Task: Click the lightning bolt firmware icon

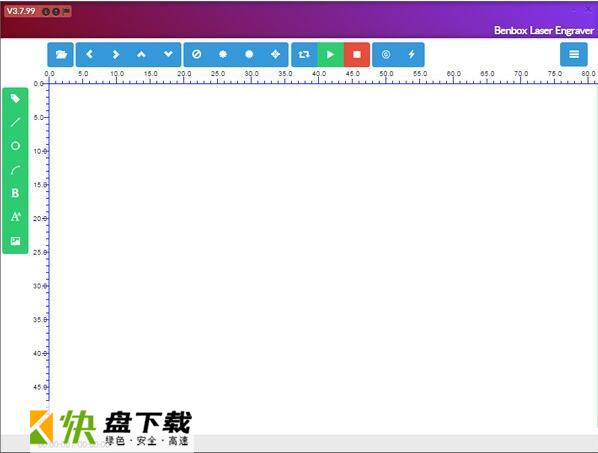Action: tap(412, 55)
